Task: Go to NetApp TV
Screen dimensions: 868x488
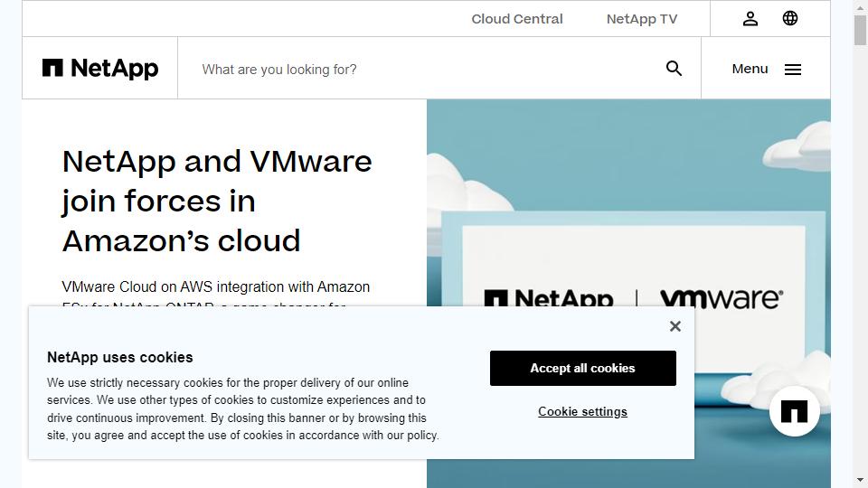Action: point(642,19)
